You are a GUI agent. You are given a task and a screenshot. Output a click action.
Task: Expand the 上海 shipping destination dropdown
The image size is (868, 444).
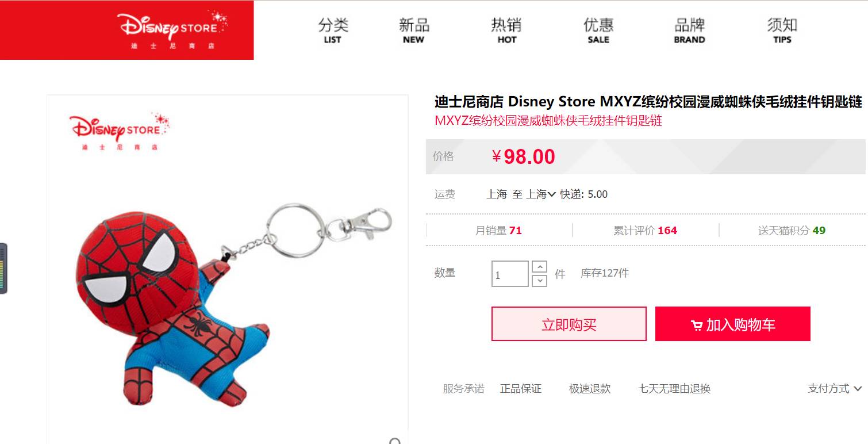point(541,194)
